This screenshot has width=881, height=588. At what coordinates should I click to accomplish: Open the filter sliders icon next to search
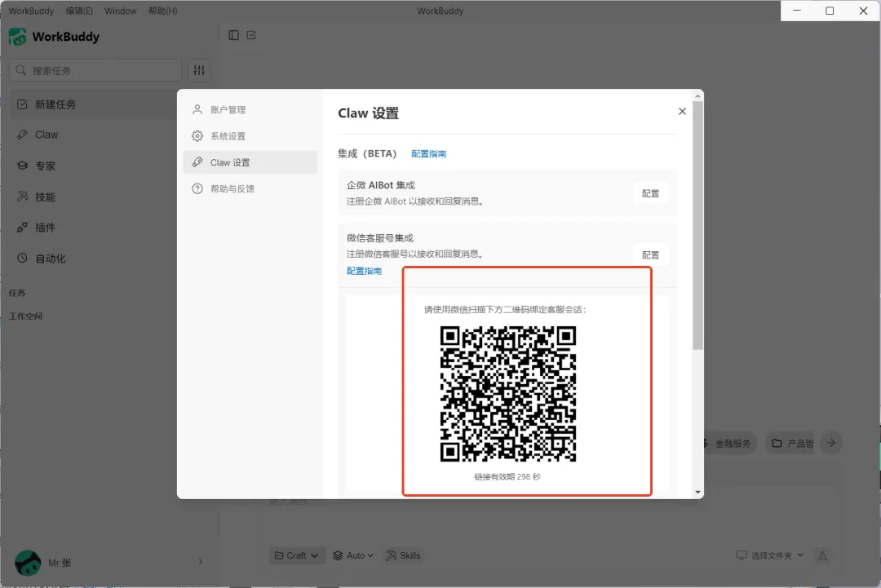click(200, 70)
